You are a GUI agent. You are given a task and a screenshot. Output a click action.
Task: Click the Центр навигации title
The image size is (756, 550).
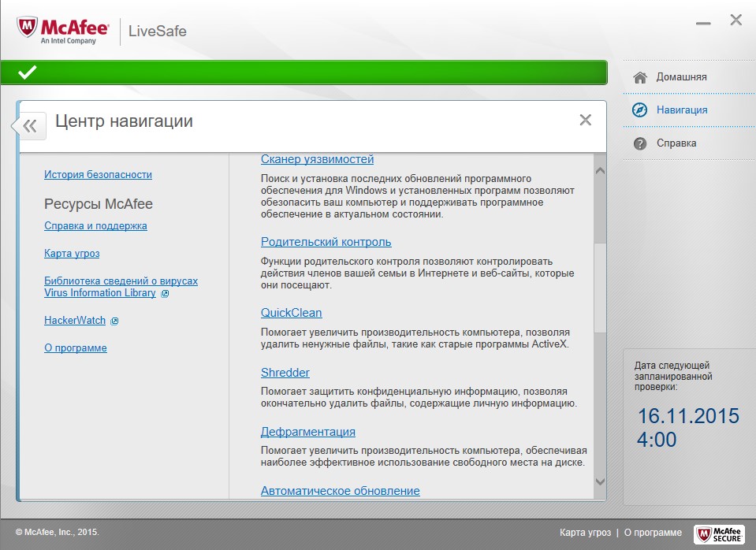pyautogui.click(x=124, y=121)
